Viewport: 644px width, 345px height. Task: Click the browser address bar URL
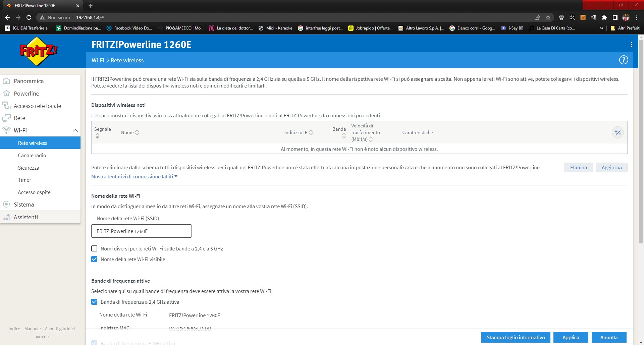pyautogui.click(x=90, y=17)
